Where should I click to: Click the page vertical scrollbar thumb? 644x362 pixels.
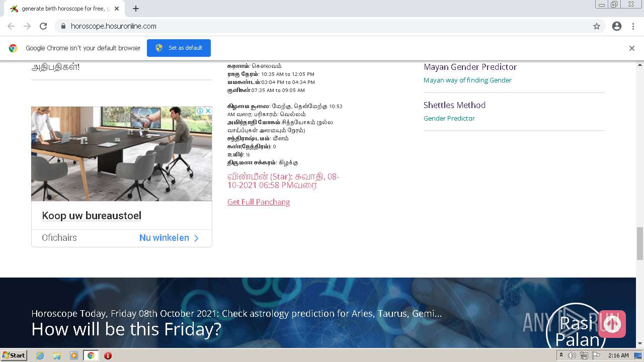[x=640, y=243]
